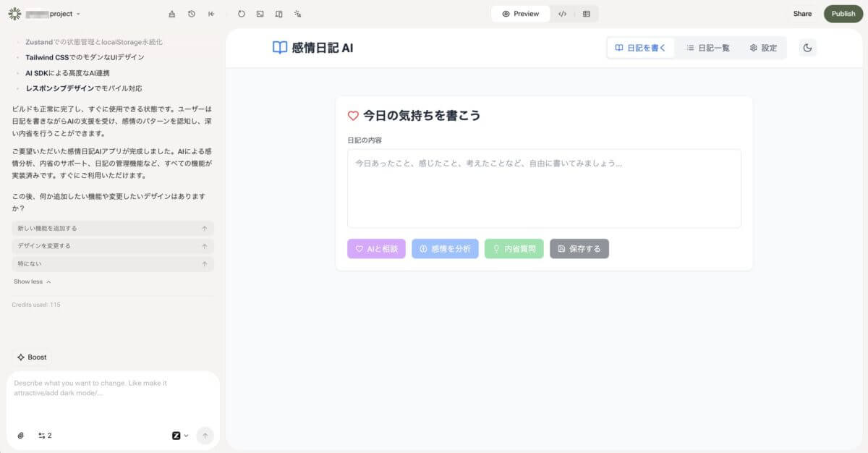This screenshot has width=868, height=453.
Task: Collapse the chat panel with arrow icon
Action: click(x=211, y=14)
